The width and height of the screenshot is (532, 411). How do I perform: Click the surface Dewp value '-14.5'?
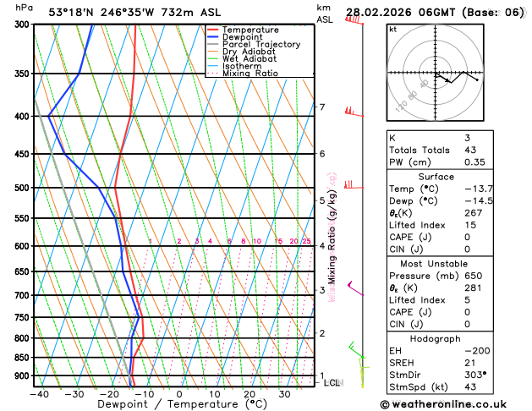(x=479, y=200)
